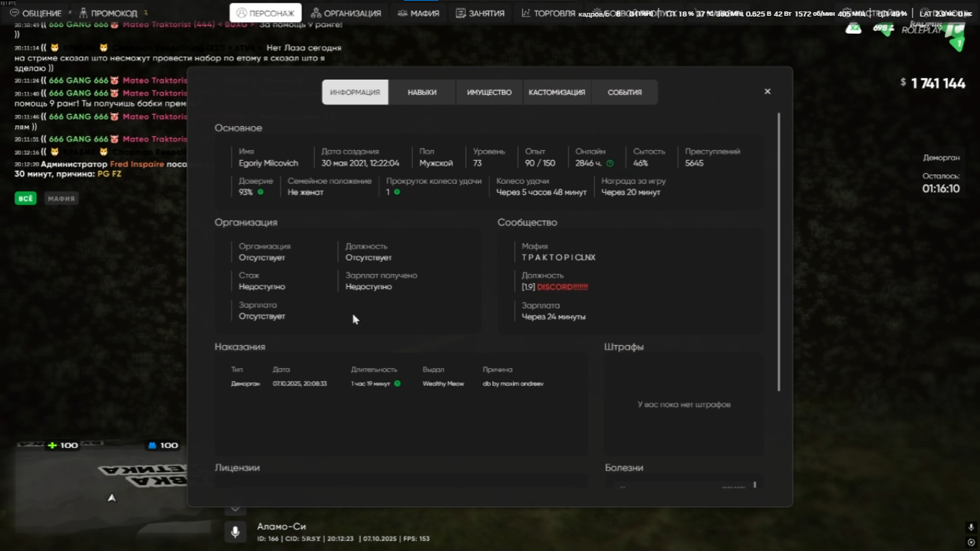This screenshot has height=551, width=980.
Task: Open the Занятия menu item
Action: tap(480, 13)
